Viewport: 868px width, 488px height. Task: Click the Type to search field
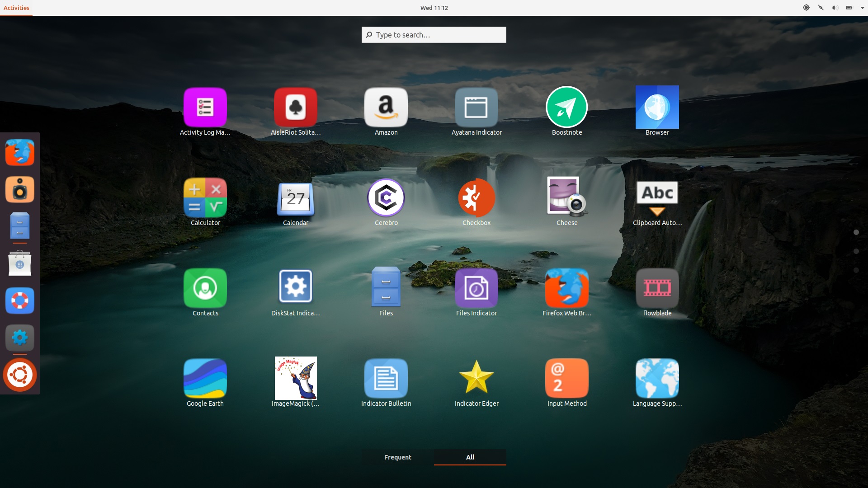point(434,35)
